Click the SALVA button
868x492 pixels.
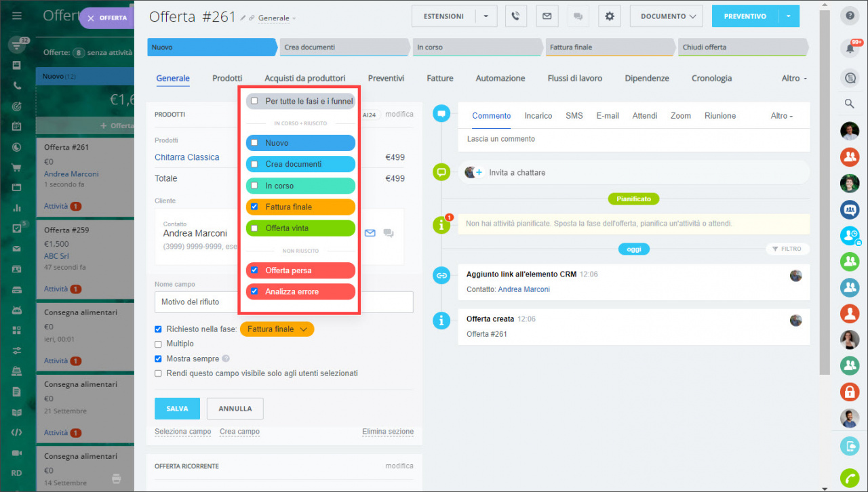click(177, 409)
